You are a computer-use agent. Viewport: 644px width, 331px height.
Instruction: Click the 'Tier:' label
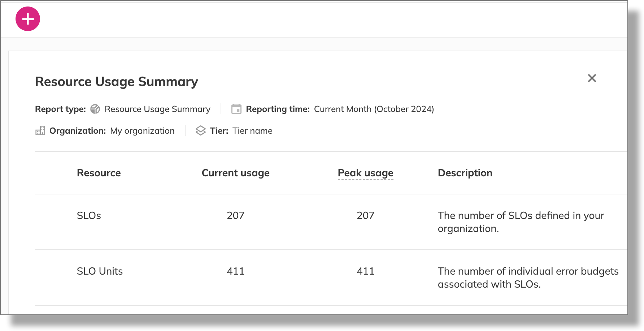219,131
